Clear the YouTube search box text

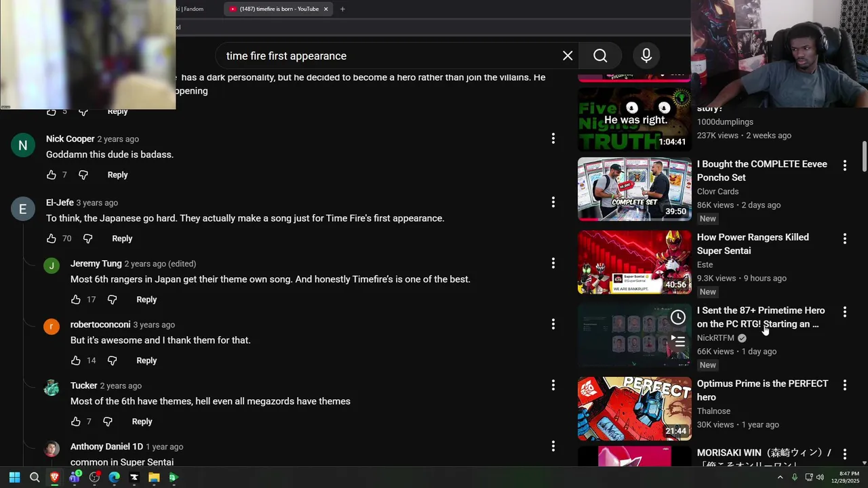568,56
